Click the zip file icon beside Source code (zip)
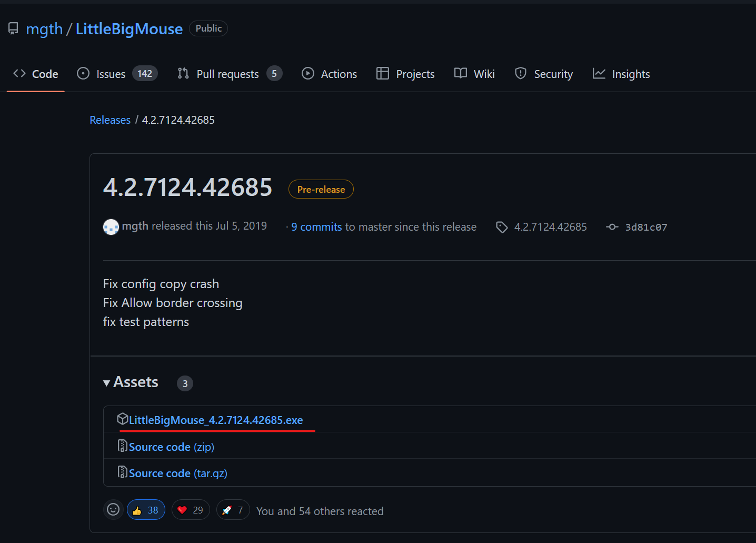756x543 pixels. pyautogui.click(x=123, y=446)
